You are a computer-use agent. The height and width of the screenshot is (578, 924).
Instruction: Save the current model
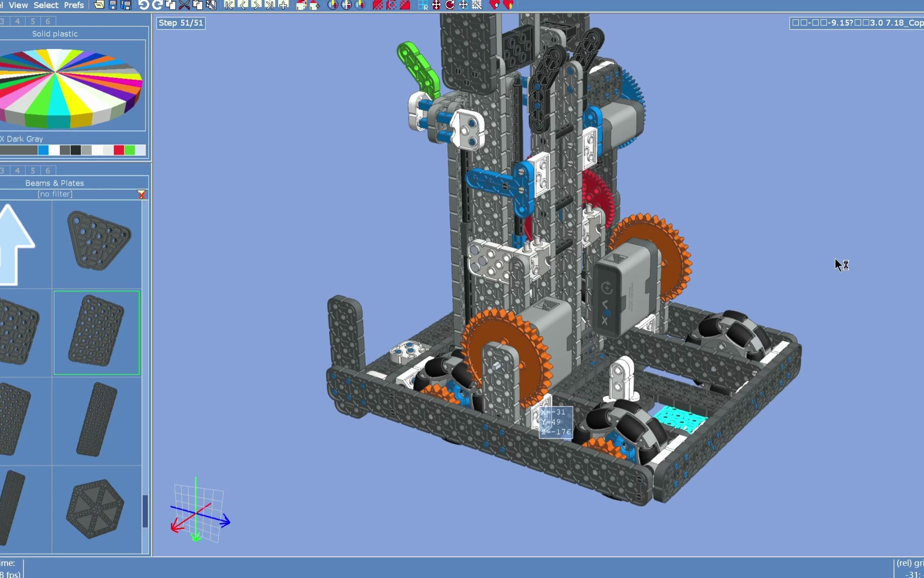pyautogui.click(x=113, y=5)
